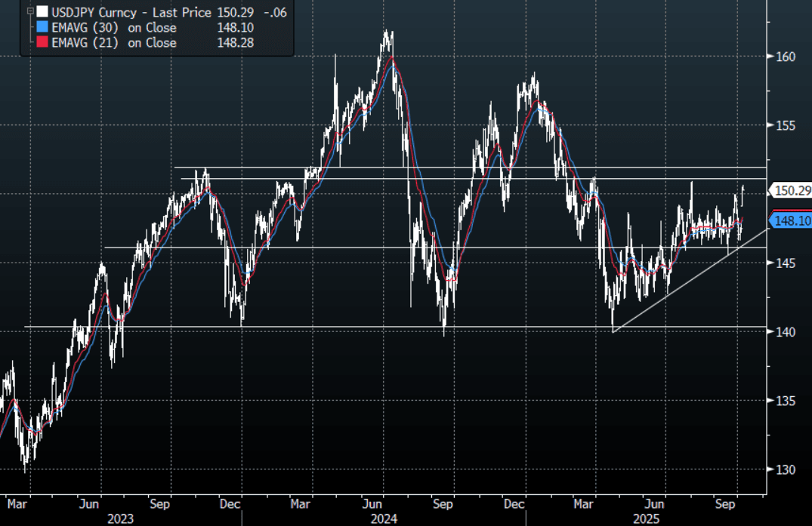The width and height of the screenshot is (812, 526).
Task: Select the EMAVG (30) on Close legend entry
Action: 113,28
